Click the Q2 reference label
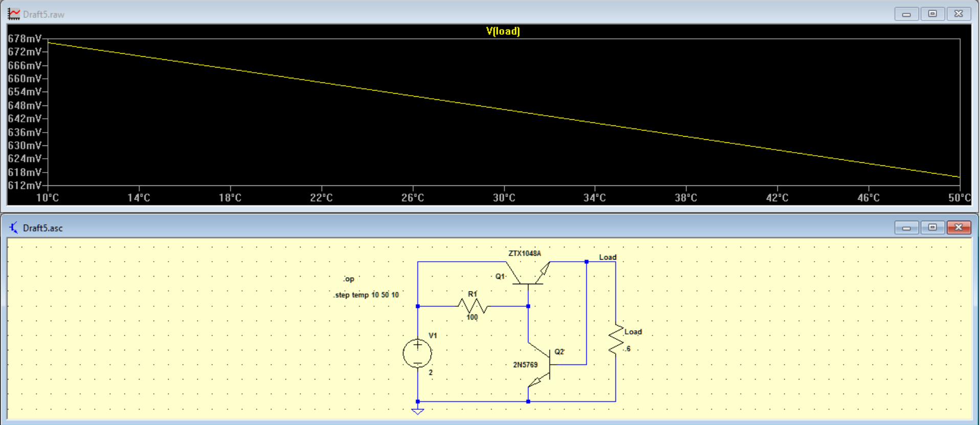Viewport: 980px width, 425px height. point(559,352)
